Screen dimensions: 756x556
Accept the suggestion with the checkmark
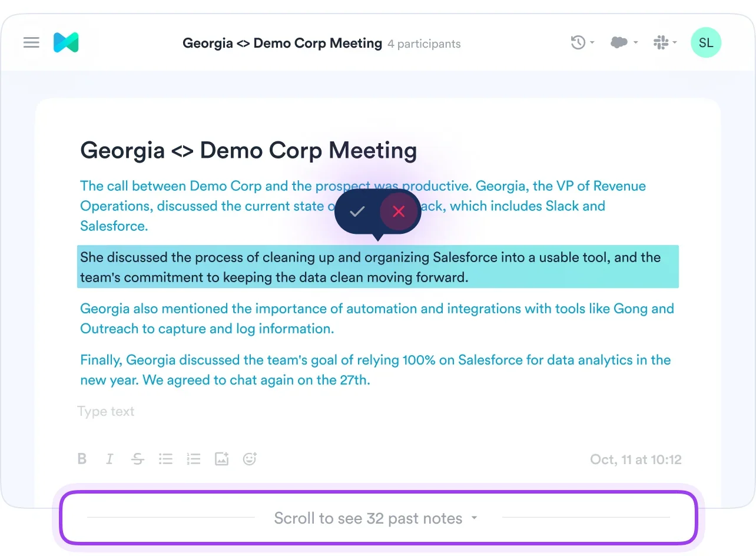[x=357, y=212]
